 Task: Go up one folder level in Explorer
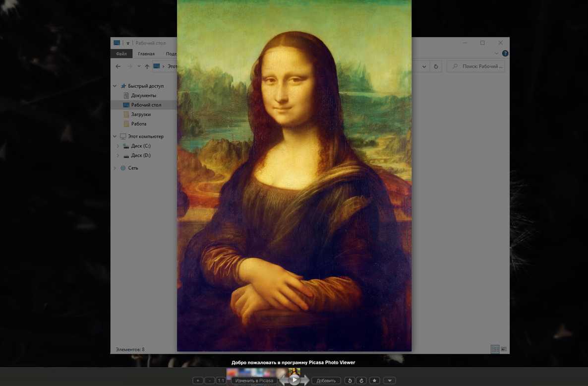coord(147,66)
